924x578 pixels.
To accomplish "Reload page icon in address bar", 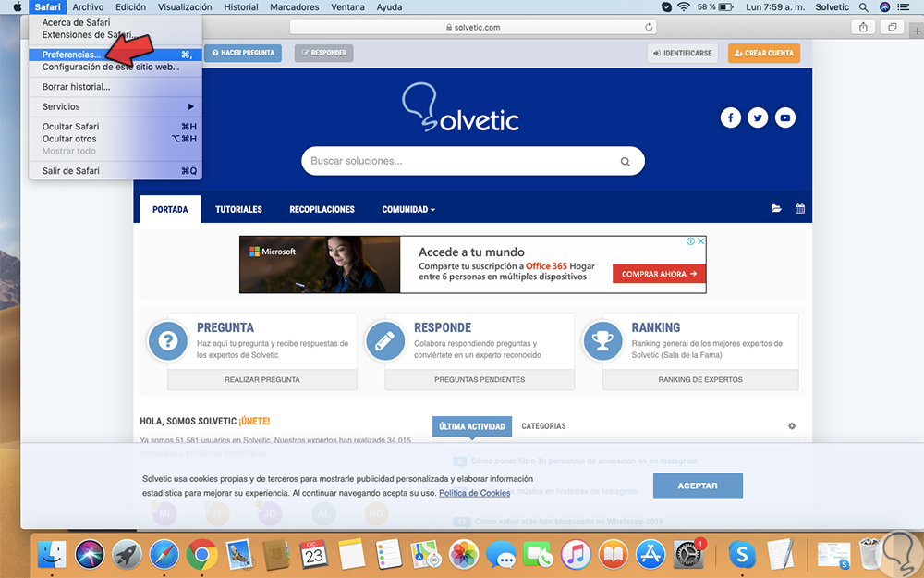I will pos(649,27).
